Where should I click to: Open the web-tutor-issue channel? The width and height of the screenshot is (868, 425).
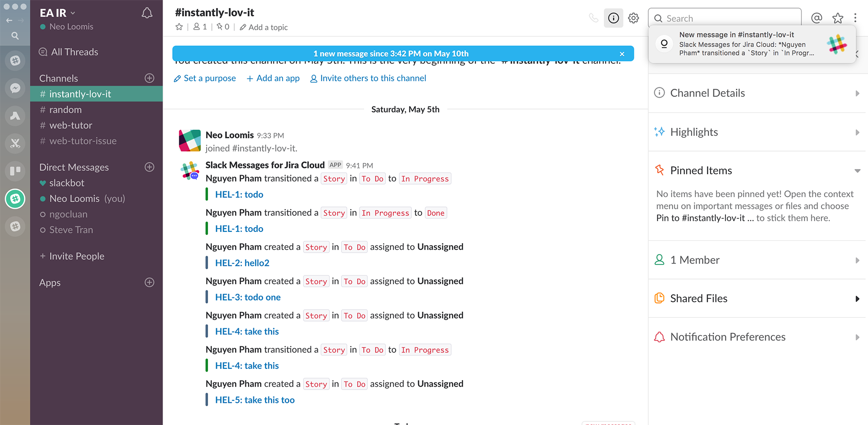(96, 141)
